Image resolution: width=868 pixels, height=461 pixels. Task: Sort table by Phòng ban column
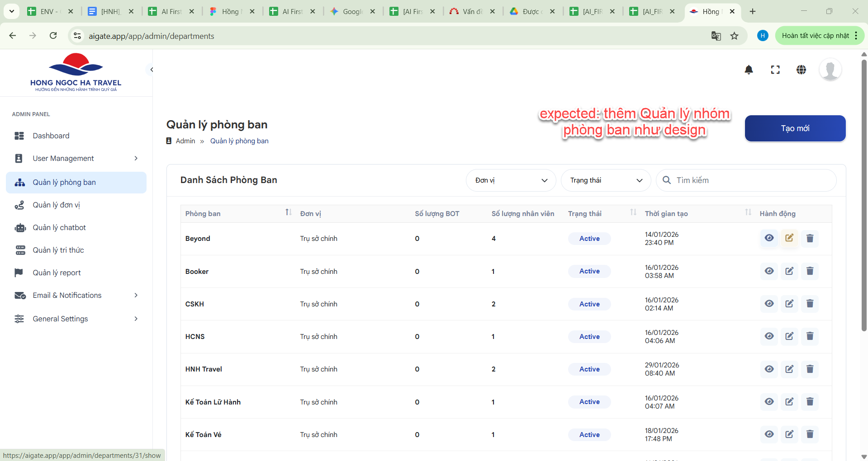[x=288, y=213]
